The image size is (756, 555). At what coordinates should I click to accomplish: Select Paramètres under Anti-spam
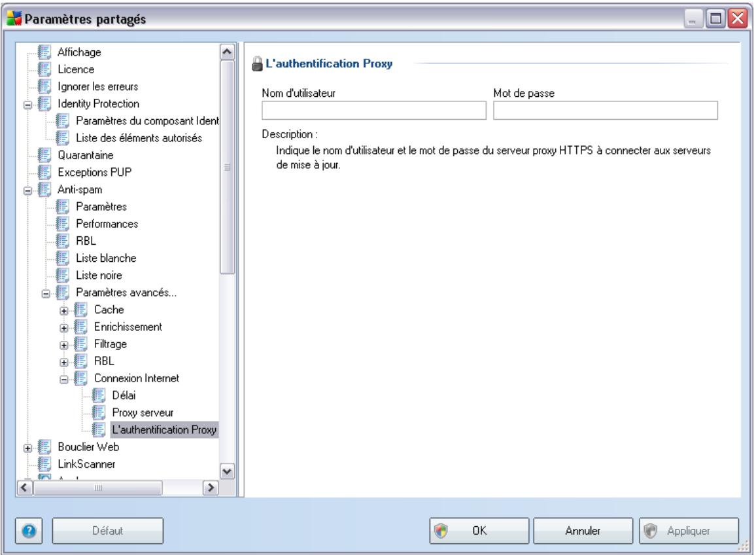pos(101,207)
